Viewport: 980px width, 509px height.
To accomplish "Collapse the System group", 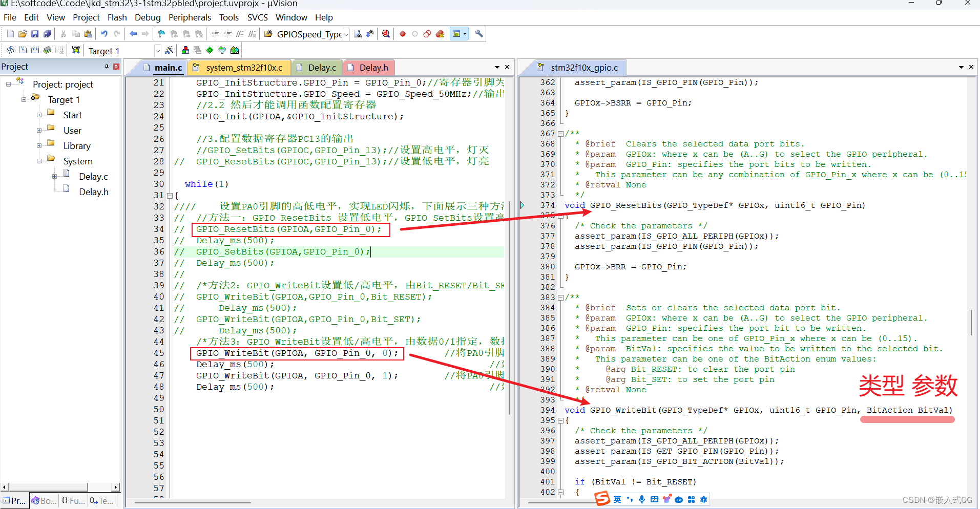I will click(x=39, y=161).
